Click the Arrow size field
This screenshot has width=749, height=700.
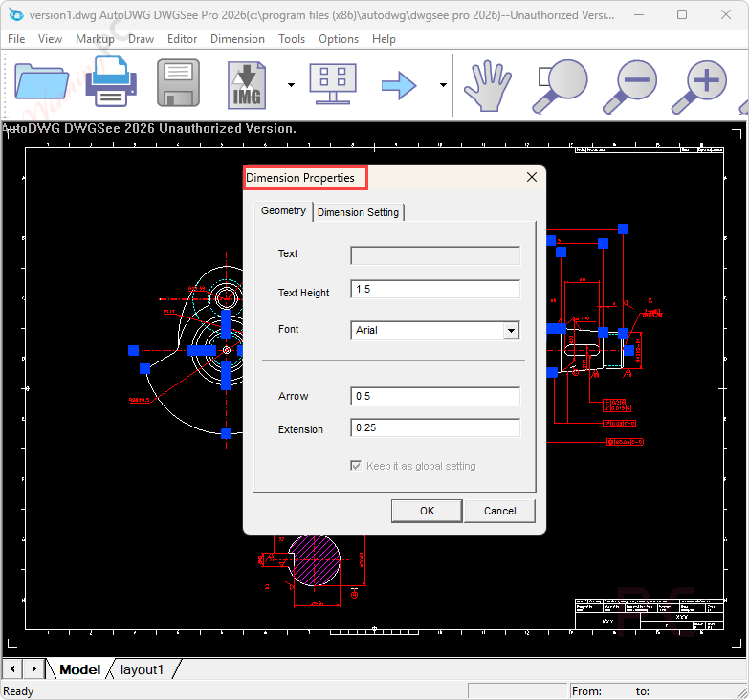[x=435, y=396]
